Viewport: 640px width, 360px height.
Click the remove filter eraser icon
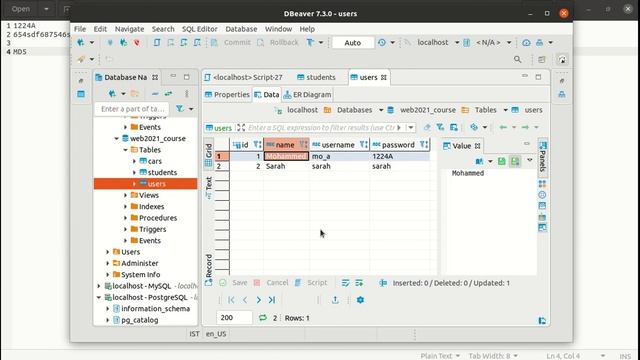pos(427,127)
